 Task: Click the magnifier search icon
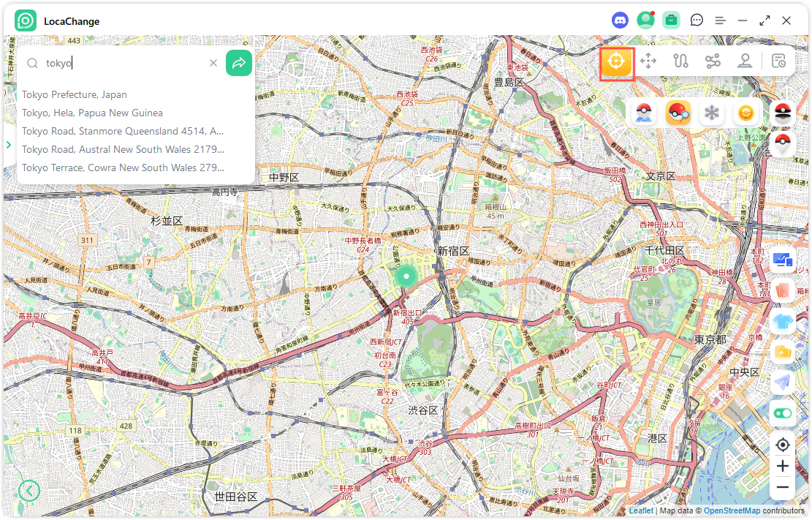pyautogui.click(x=33, y=63)
